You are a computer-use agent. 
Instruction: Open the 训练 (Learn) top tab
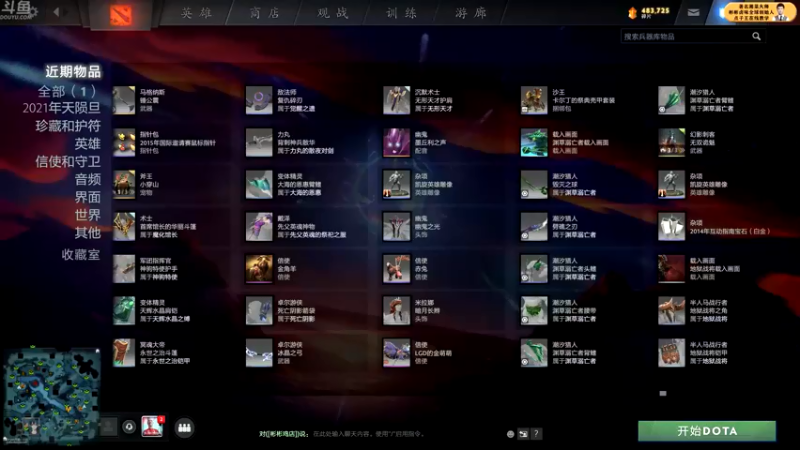pyautogui.click(x=402, y=13)
